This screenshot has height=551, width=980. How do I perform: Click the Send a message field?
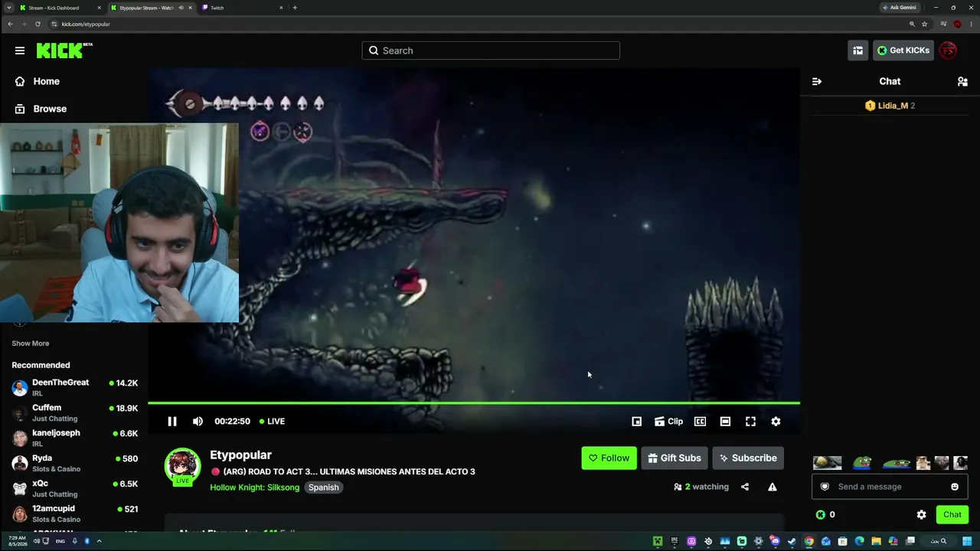click(890, 487)
